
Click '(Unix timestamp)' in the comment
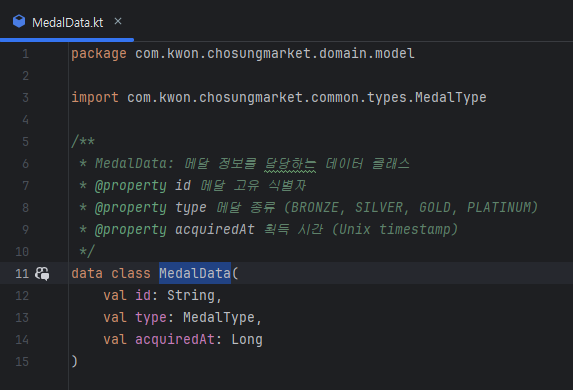[x=395, y=230]
